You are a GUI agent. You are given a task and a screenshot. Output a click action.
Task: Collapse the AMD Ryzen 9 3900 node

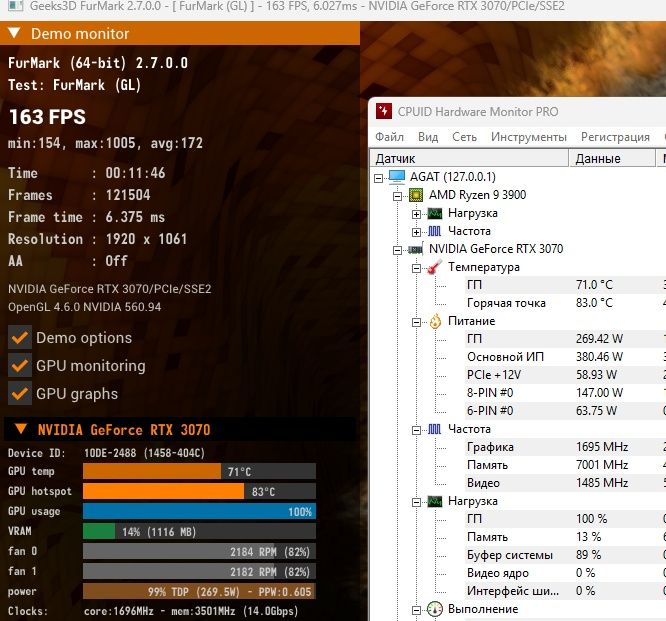pos(397,196)
